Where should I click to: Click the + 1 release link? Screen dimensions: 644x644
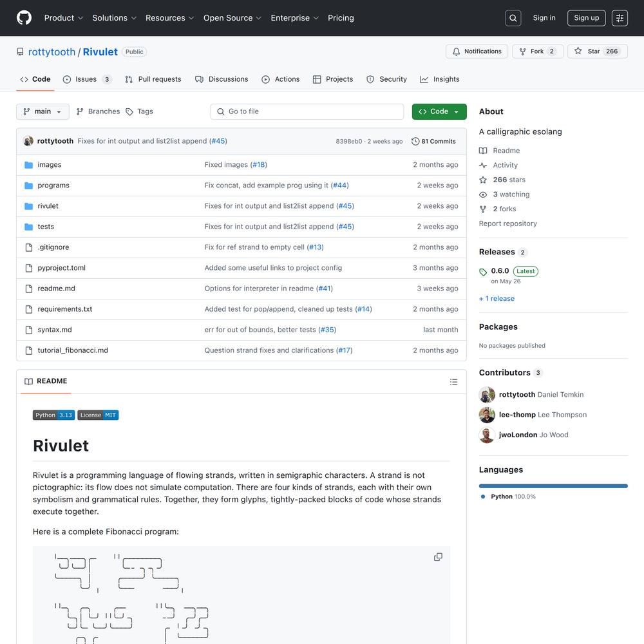tap(497, 299)
